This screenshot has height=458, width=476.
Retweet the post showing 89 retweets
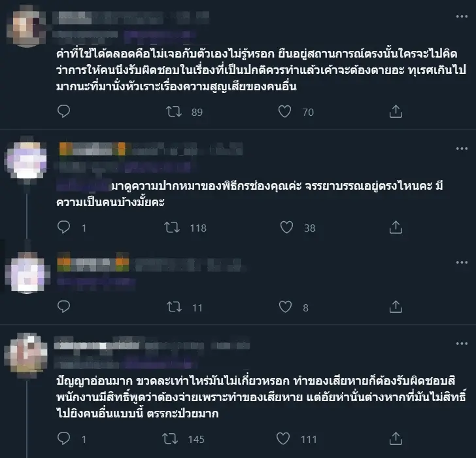[x=174, y=111]
